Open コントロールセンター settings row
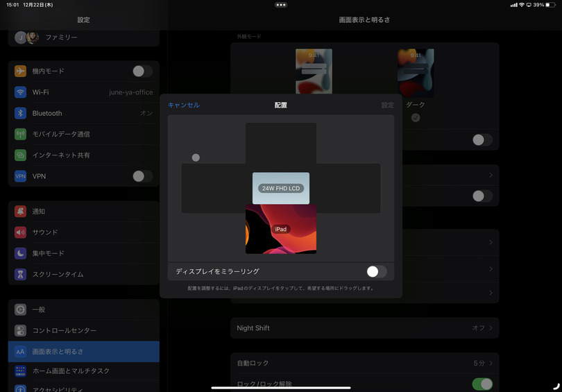The width and height of the screenshot is (562, 392). (83, 330)
